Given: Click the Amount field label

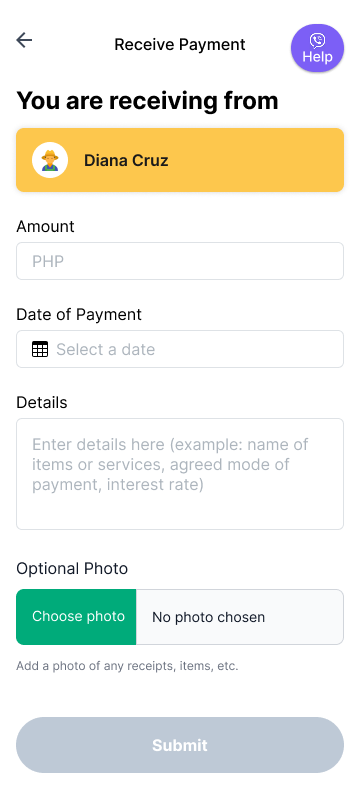Looking at the screenshot, I should [45, 227].
